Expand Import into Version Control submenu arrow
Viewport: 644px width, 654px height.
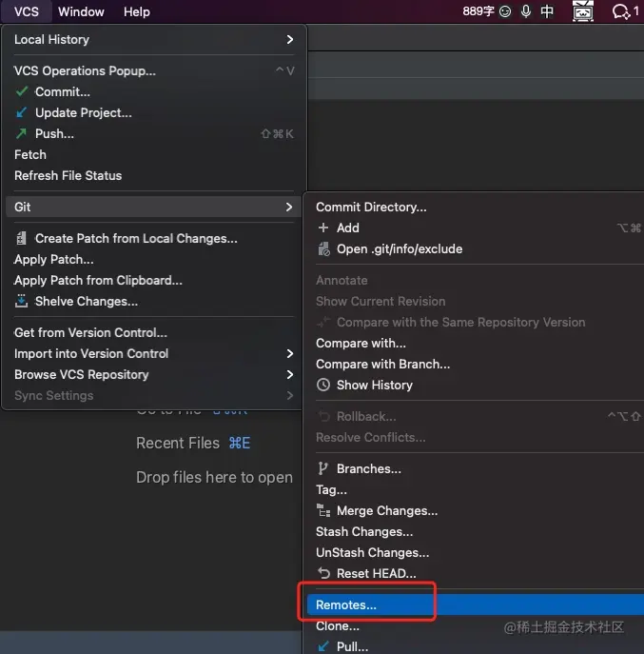coord(290,354)
